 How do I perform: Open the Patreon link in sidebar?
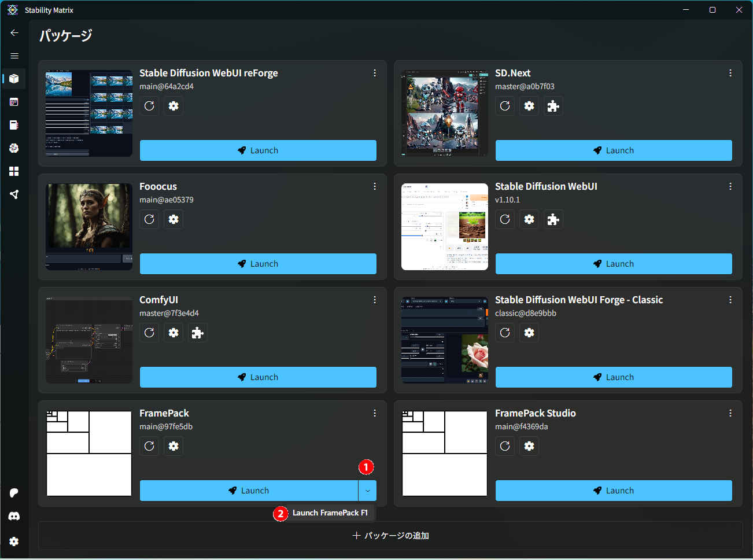point(14,493)
